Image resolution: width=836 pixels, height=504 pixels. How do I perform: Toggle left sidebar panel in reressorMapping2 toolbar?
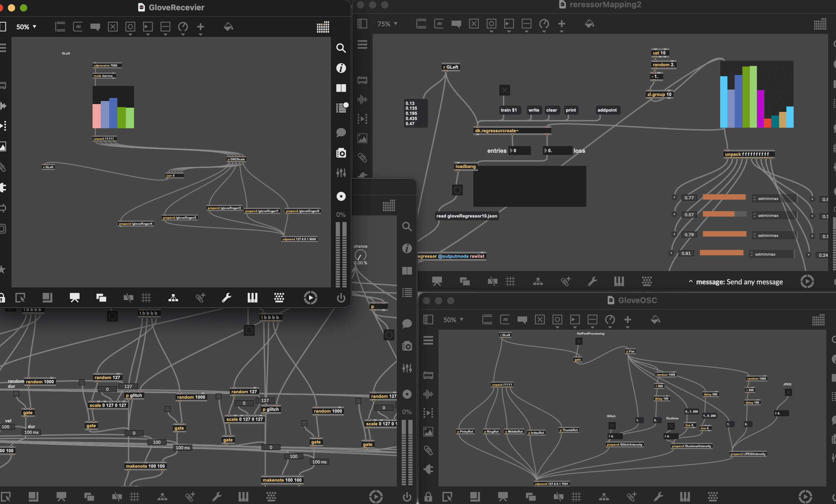pos(362,24)
